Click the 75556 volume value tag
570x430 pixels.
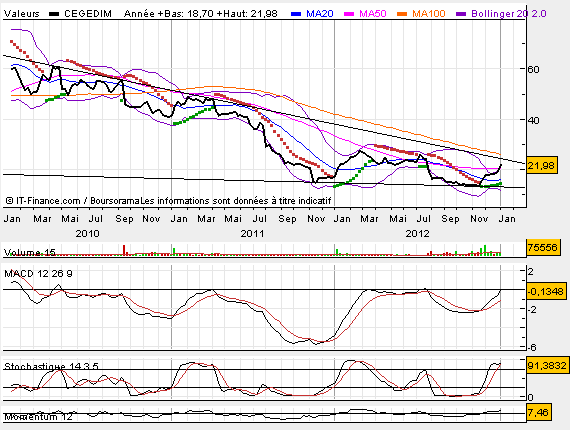pos(542,248)
